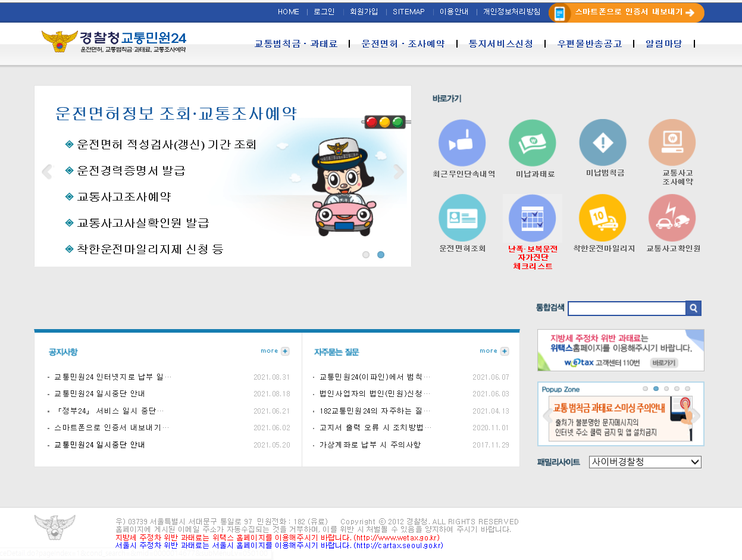
Task: Open the 교통사고 조사예약 computer icon
Action: (x=672, y=143)
